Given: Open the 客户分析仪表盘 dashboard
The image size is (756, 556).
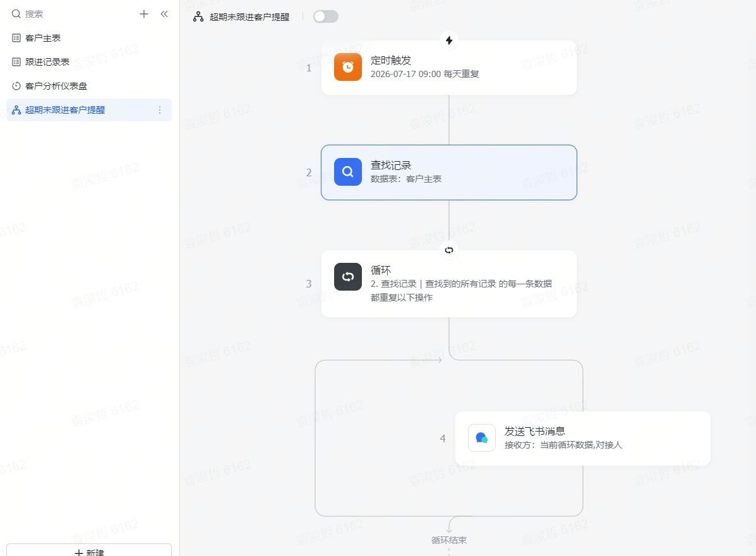Looking at the screenshot, I should tap(88, 86).
